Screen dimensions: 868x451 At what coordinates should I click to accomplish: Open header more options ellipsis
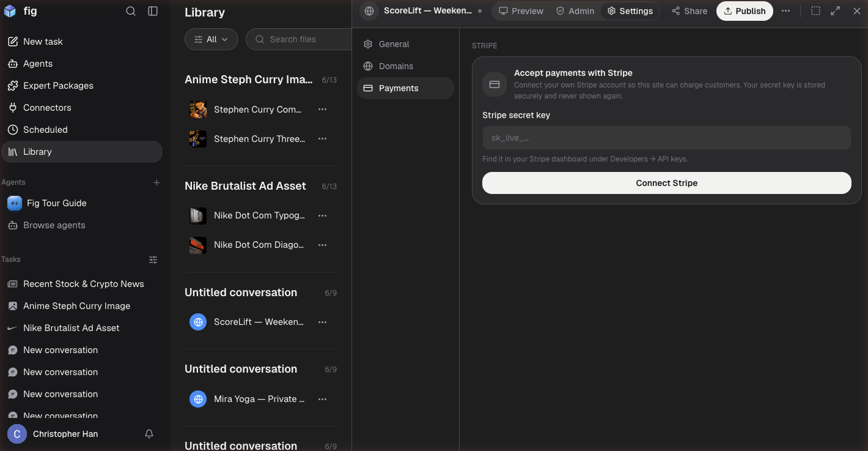(786, 11)
